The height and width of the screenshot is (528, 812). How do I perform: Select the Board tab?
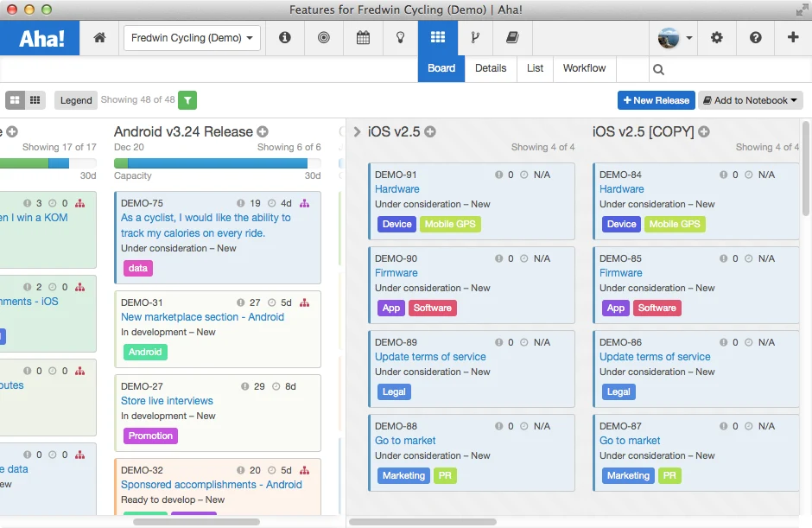(x=441, y=68)
